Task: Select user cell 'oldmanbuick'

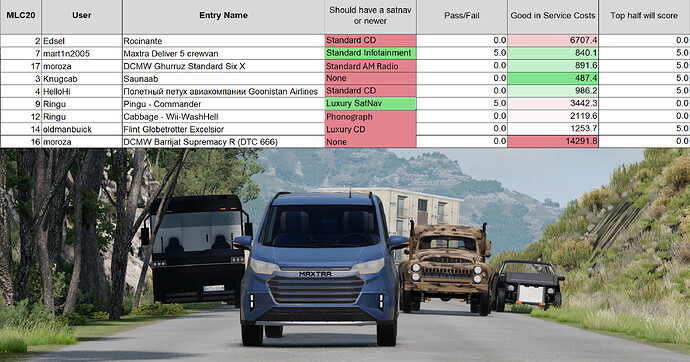Action: coord(82,129)
